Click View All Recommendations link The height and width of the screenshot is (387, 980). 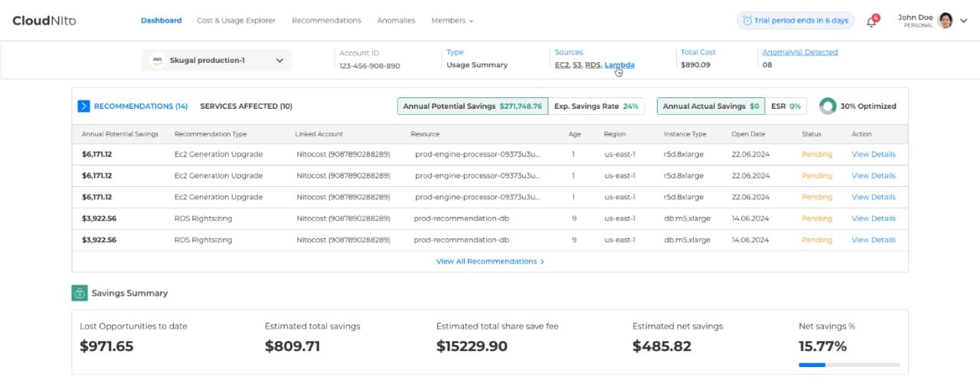click(490, 261)
